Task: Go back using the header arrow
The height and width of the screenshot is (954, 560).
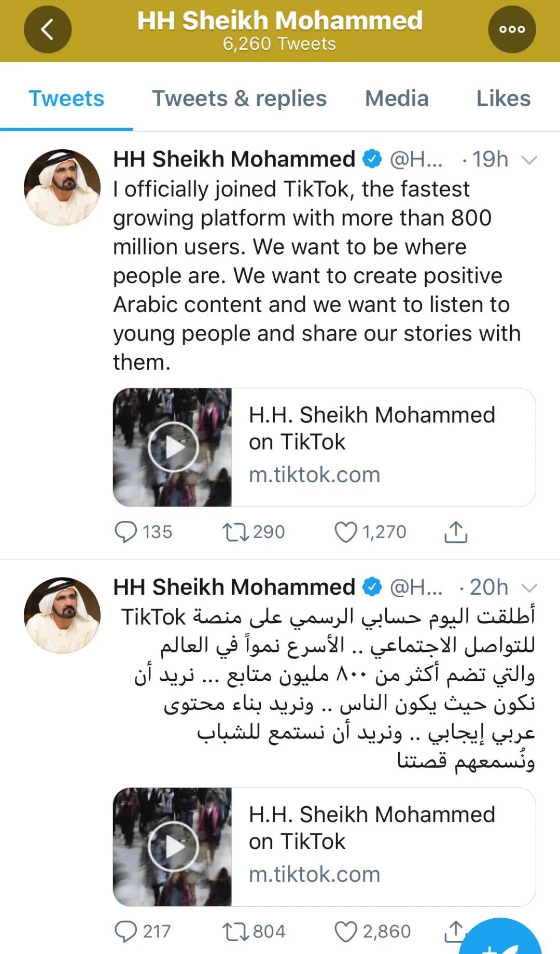Action: pos(47,29)
